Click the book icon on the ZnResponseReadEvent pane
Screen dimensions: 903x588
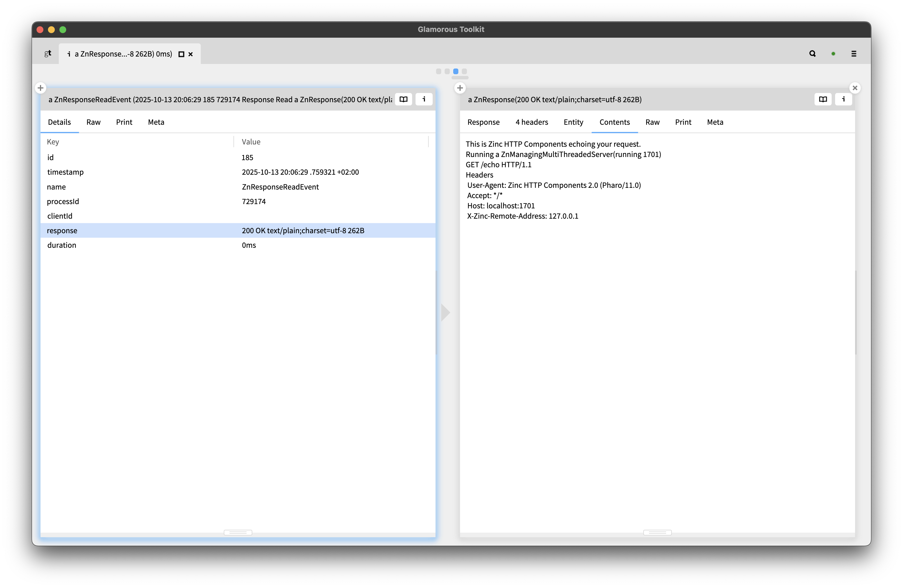pos(403,99)
